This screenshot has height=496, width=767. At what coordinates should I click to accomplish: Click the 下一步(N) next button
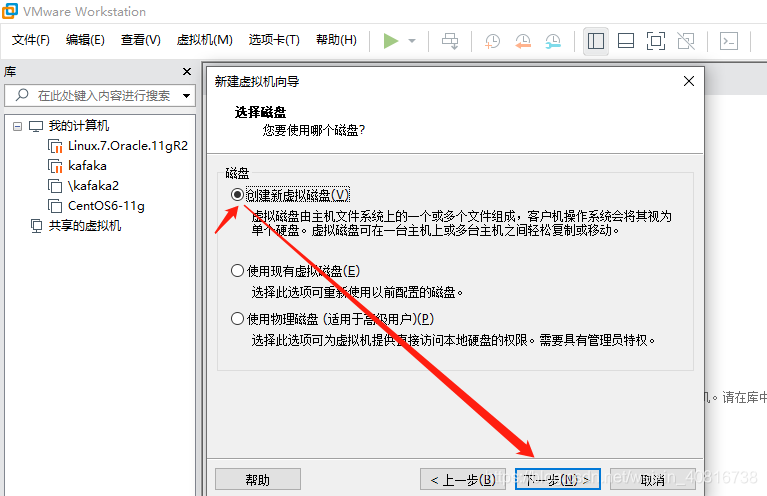pyautogui.click(x=558, y=480)
